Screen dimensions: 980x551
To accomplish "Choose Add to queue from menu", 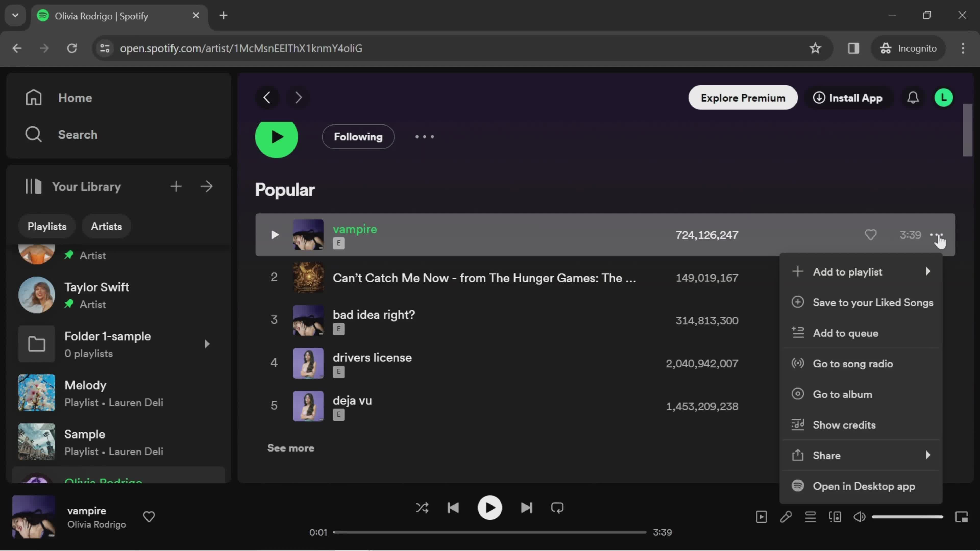I will click(x=861, y=333).
